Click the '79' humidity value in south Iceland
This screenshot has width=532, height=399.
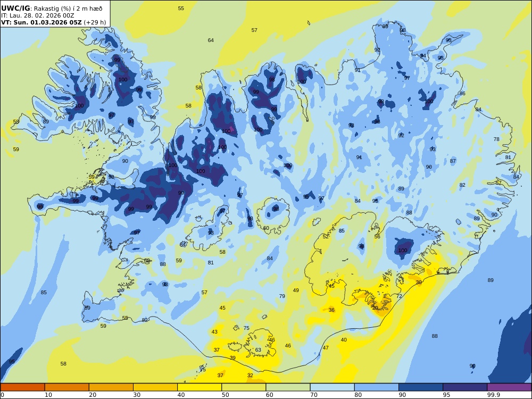point(282,296)
